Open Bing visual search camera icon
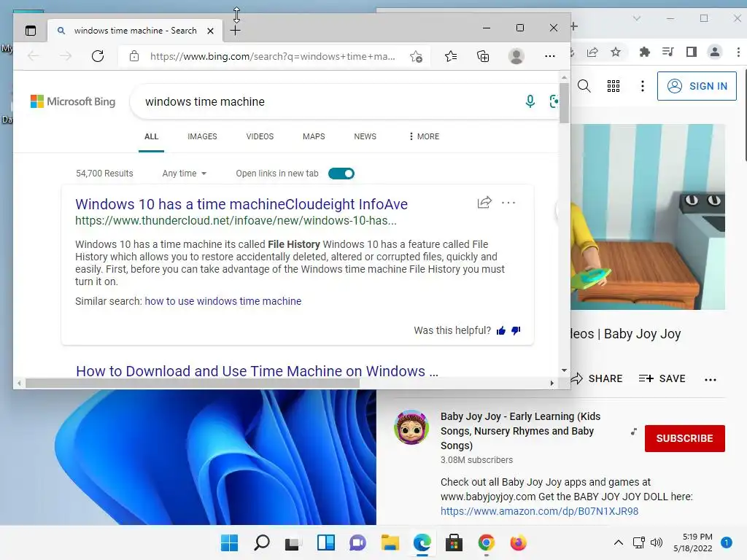This screenshot has width=747, height=560. 554,101
